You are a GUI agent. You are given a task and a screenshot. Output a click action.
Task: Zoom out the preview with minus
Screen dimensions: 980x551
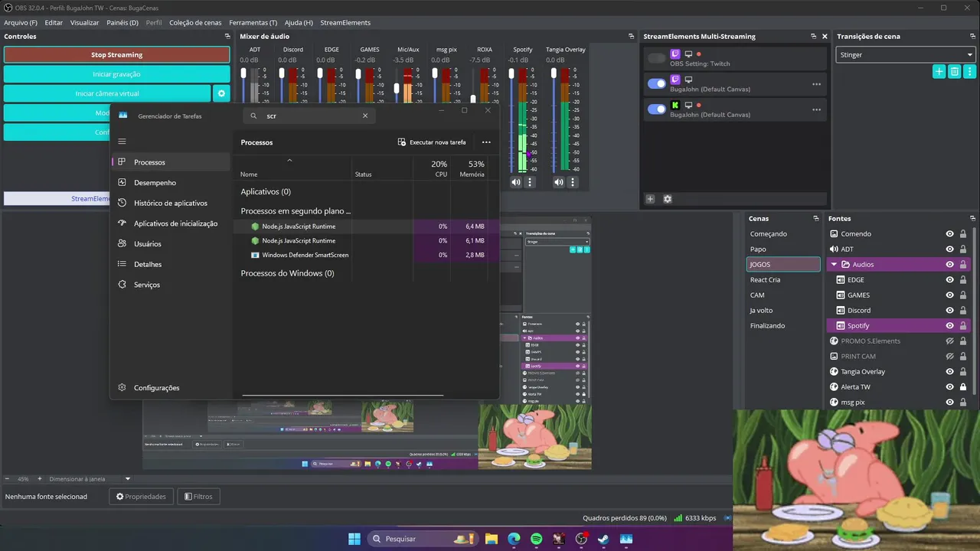(x=7, y=479)
